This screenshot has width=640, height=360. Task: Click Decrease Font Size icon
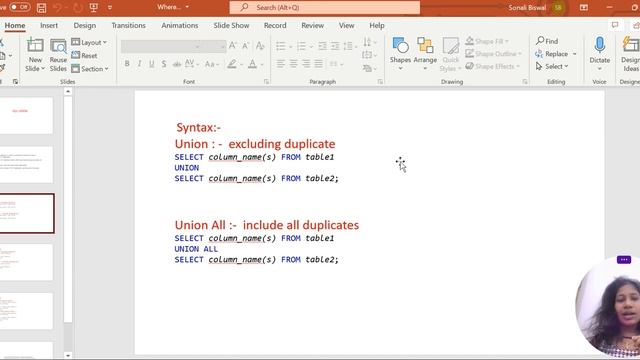245,46
